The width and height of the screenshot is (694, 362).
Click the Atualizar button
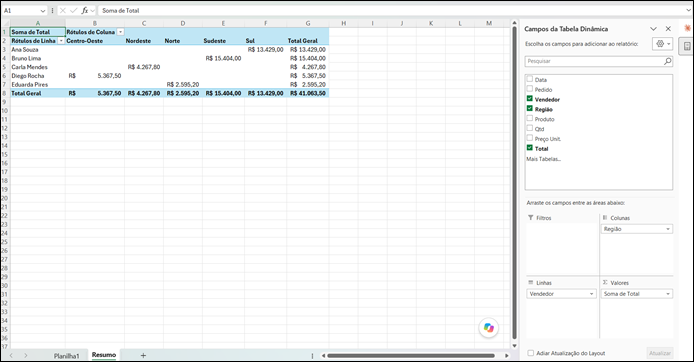tap(660, 353)
